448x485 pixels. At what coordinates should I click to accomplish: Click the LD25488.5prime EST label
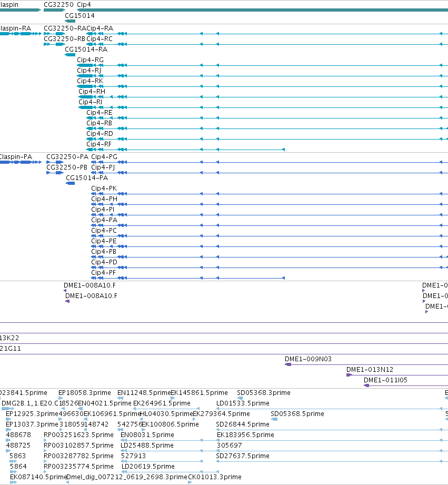coord(147,446)
